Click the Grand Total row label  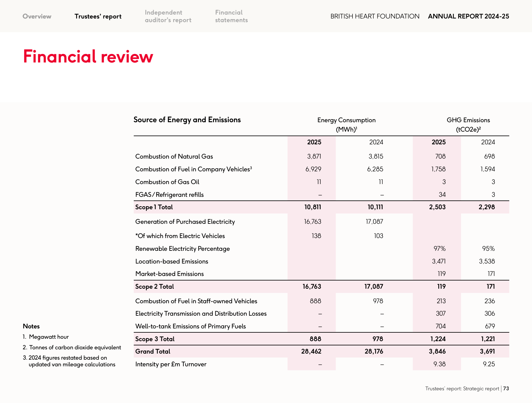click(153, 351)
